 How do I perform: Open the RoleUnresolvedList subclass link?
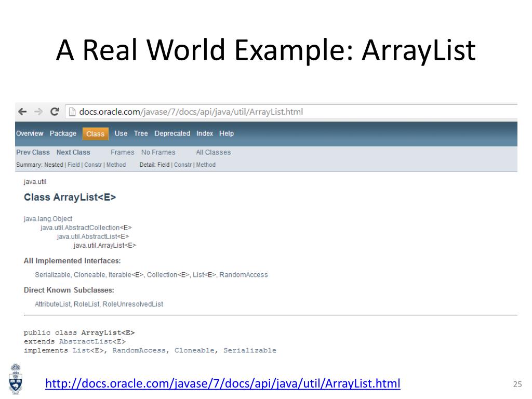point(132,304)
